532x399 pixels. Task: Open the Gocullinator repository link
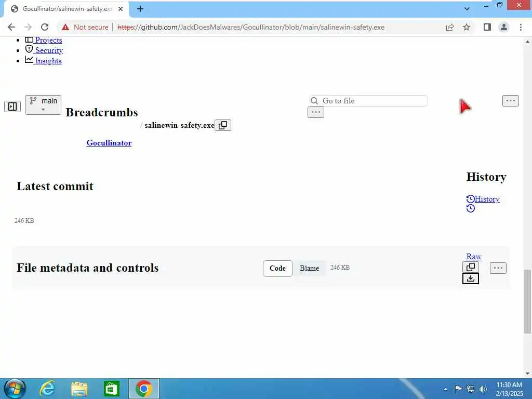(109, 143)
